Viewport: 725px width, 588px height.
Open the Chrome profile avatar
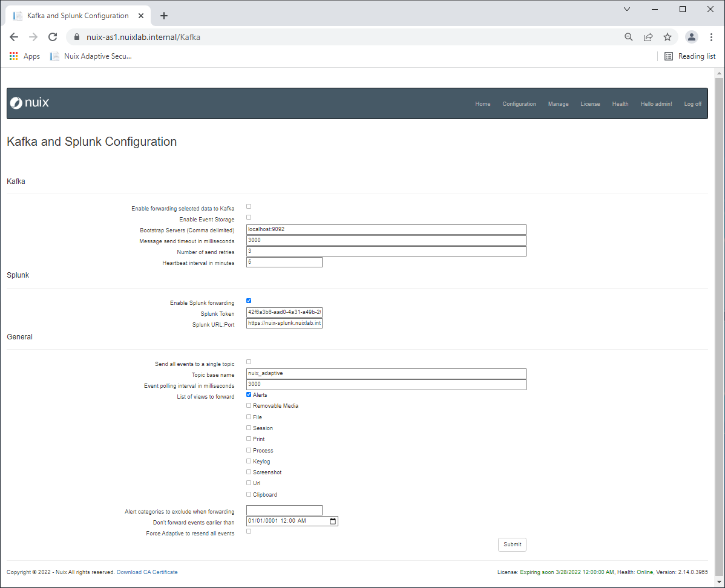pyautogui.click(x=691, y=37)
